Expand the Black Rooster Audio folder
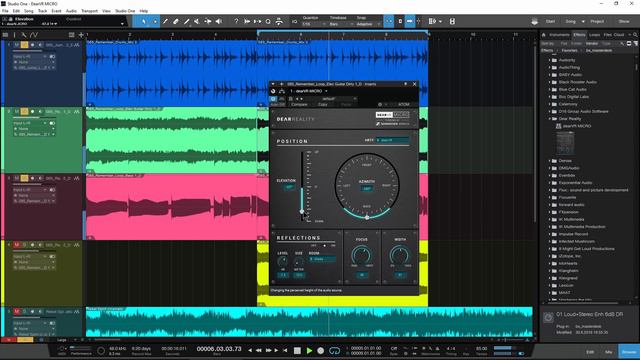The image size is (640, 360). (x=549, y=82)
